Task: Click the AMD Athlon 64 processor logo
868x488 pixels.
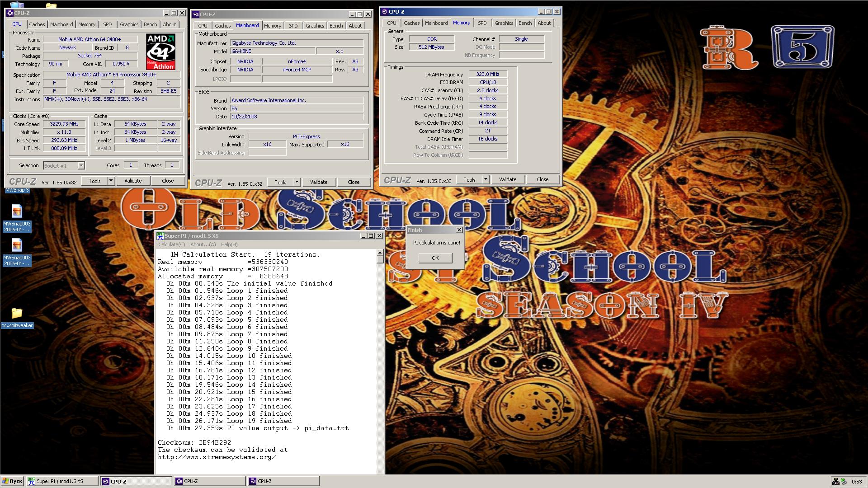Action: (160, 52)
